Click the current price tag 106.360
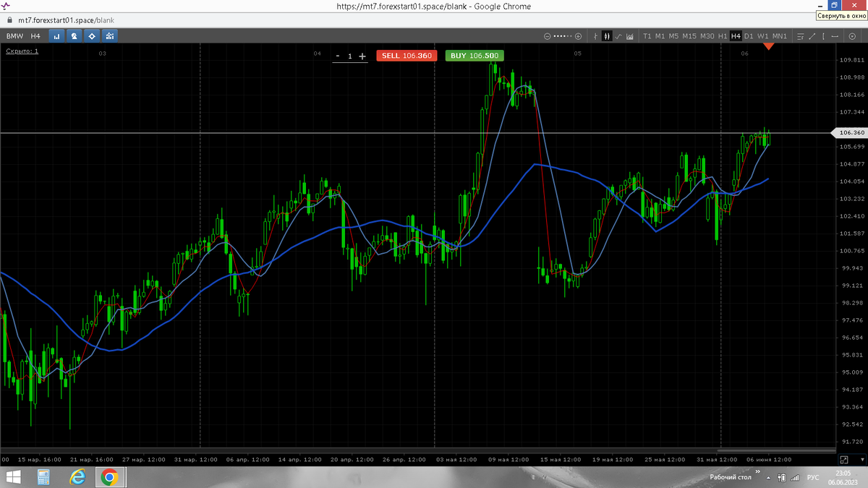 (x=849, y=133)
